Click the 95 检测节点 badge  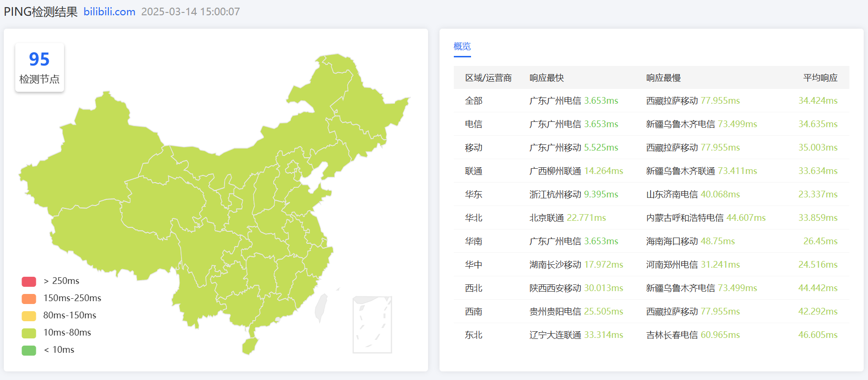pos(40,67)
